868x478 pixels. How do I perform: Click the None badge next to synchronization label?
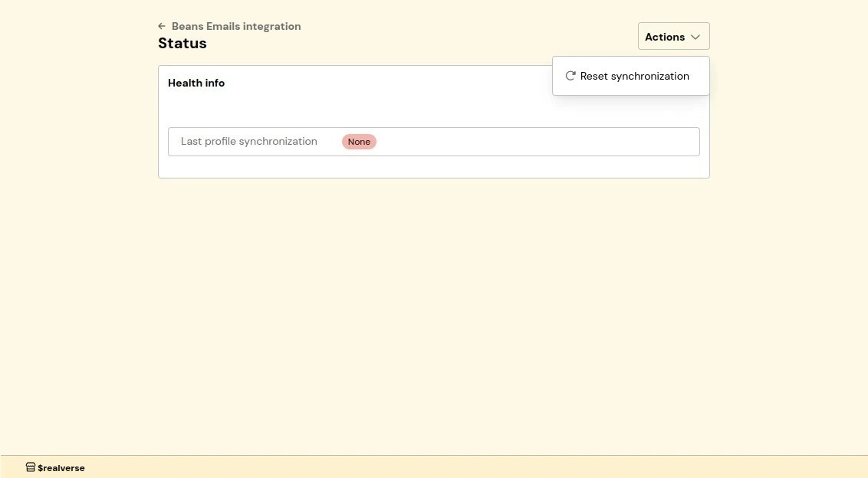pos(358,142)
